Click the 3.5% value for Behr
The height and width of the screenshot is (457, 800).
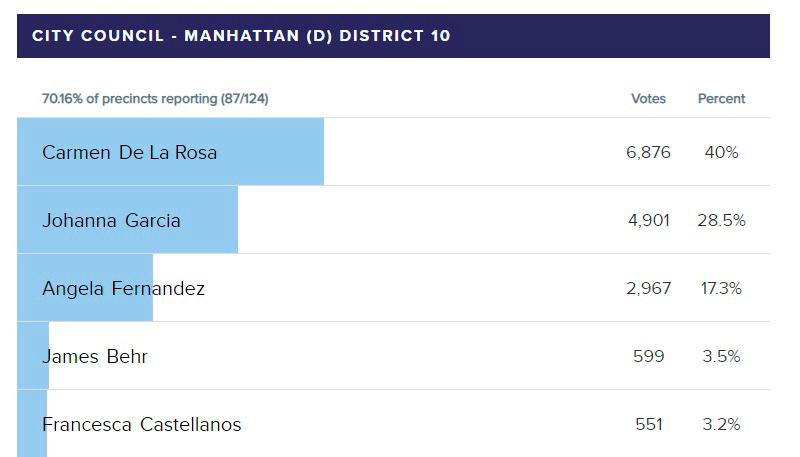click(721, 356)
